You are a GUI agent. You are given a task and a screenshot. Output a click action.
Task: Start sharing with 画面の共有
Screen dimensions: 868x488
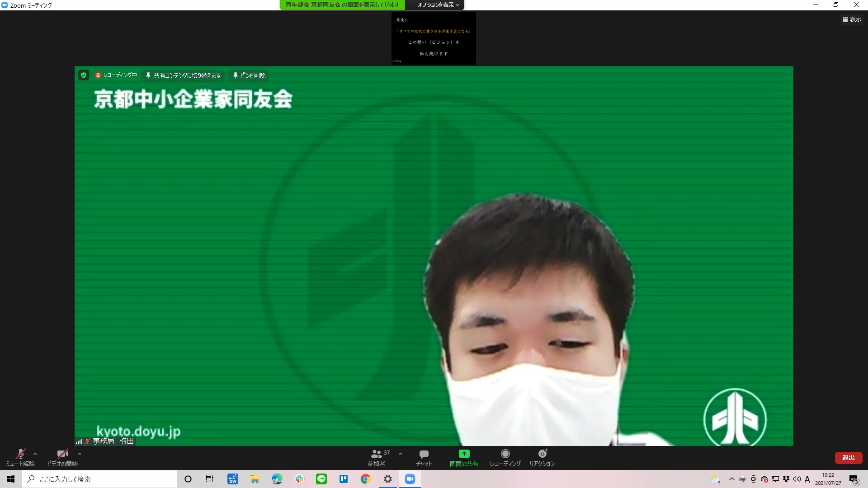click(464, 457)
